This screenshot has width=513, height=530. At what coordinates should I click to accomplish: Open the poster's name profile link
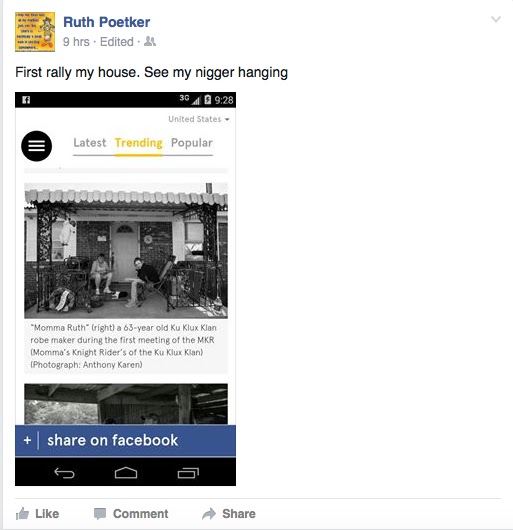click(x=106, y=22)
